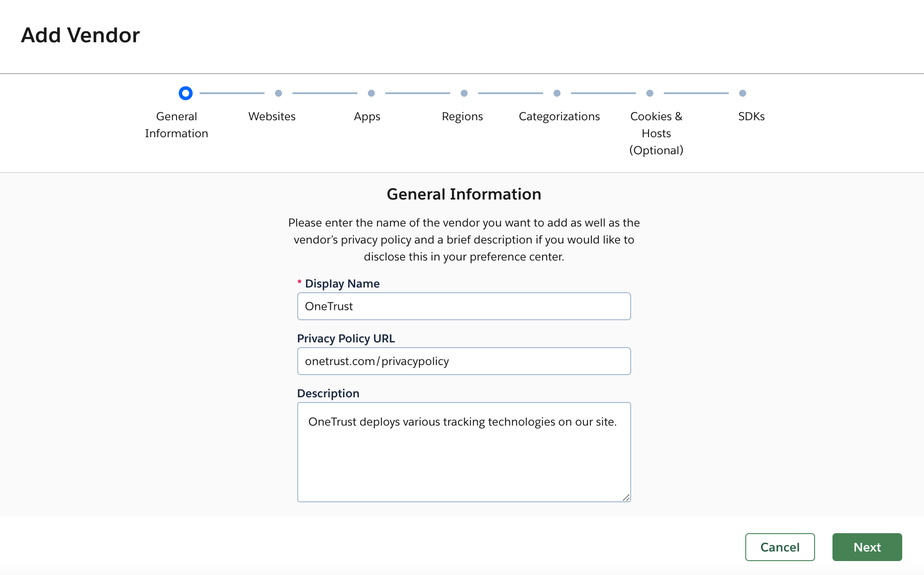Click the General Information section heading

click(464, 194)
